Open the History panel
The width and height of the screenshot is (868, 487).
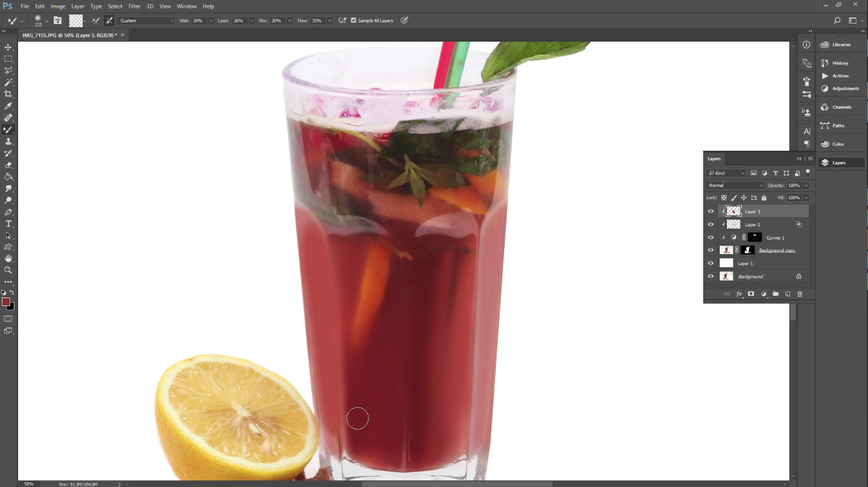click(x=840, y=63)
